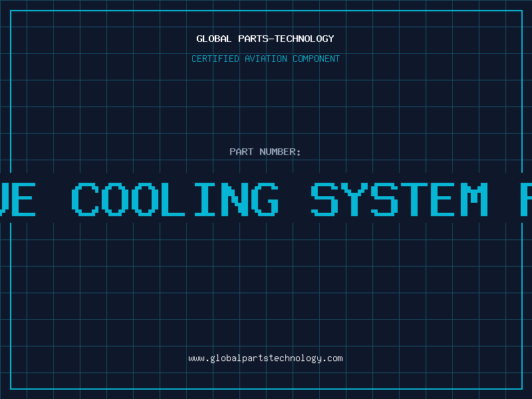This screenshot has width=532, height=399.
Task: Click the letter G in COOLING
Action: (265, 199)
